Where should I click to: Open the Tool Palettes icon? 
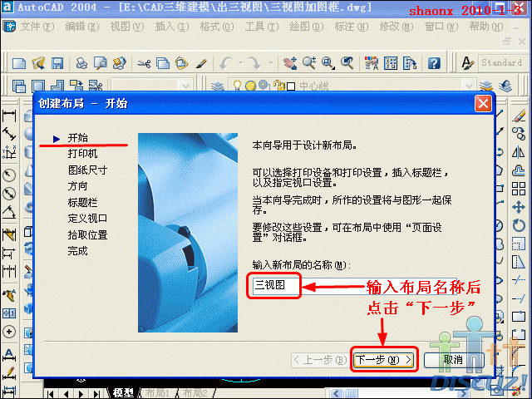tap(410, 63)
